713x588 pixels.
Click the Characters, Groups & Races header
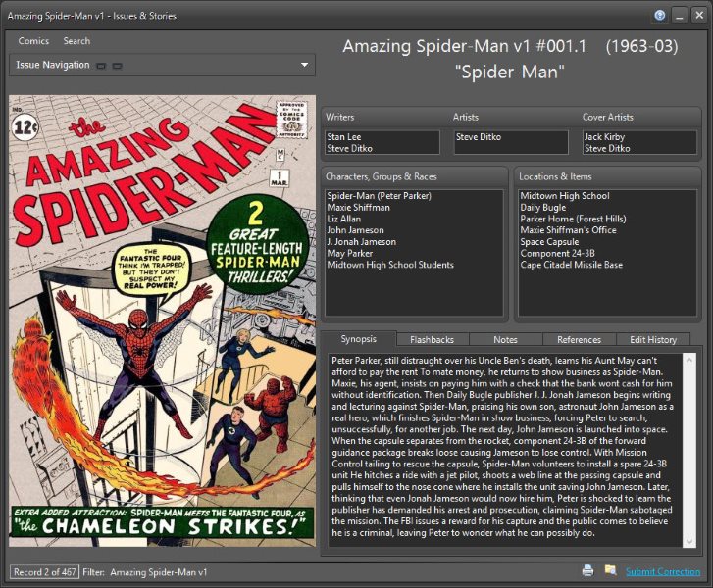[x=382, y=176]
